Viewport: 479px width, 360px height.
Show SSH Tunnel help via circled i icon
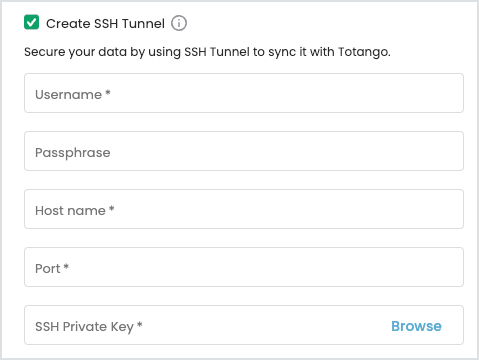pos(179,23)
